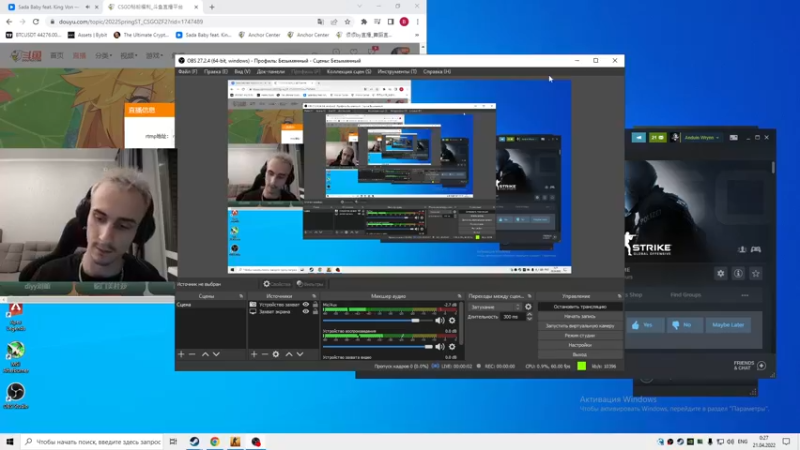Click Запустить виртуальную камеру button
This screenshot has width=800, height=450.
(580, 326)
